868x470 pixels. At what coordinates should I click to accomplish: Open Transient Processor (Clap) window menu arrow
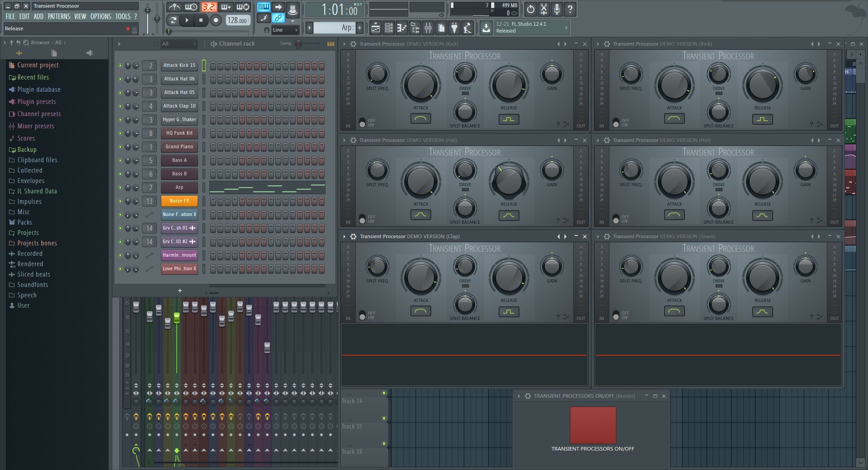344,236
